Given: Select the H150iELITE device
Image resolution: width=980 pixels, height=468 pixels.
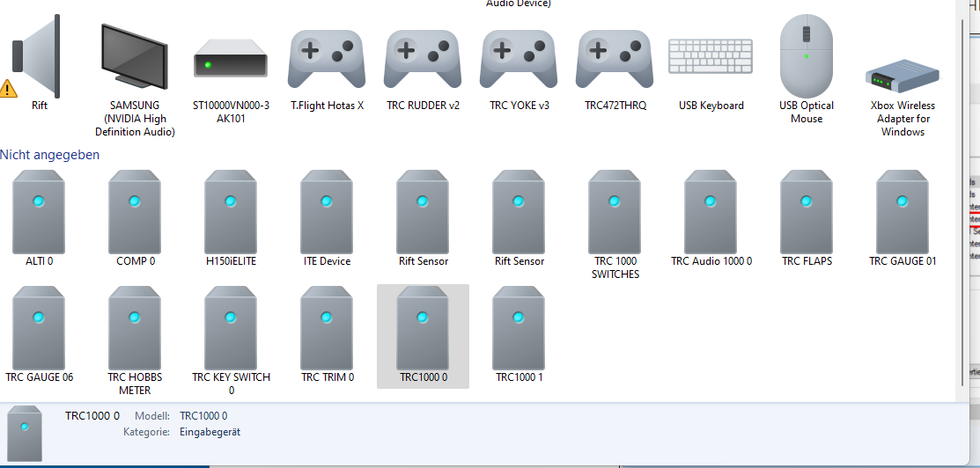Looking at the screenshot, I should click(231, 219).
